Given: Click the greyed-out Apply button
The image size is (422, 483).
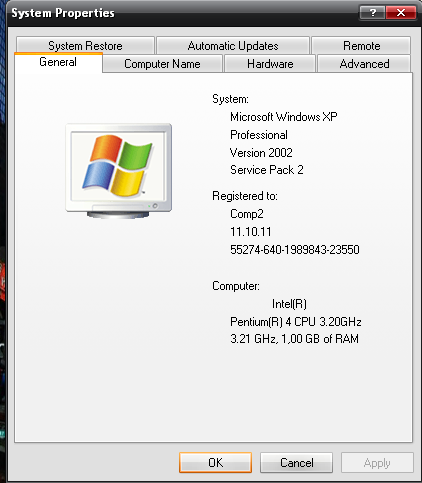Looking at the screenshot, I should [x=377, y=463].
